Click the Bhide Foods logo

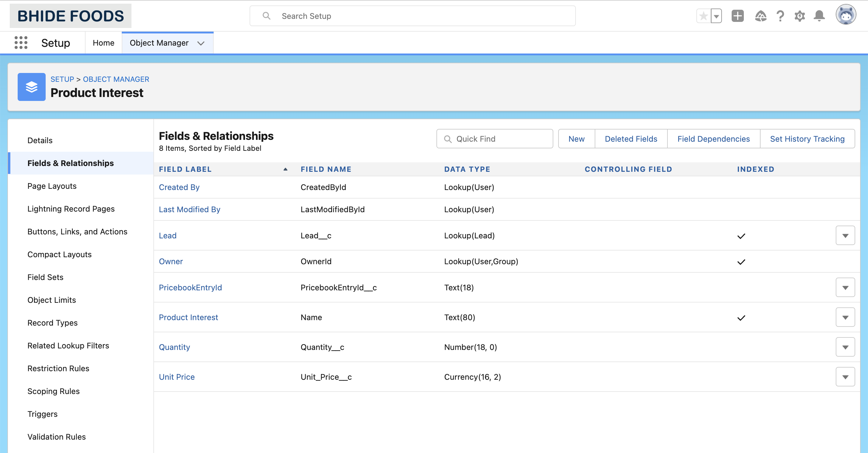click(x=70, y=16)
